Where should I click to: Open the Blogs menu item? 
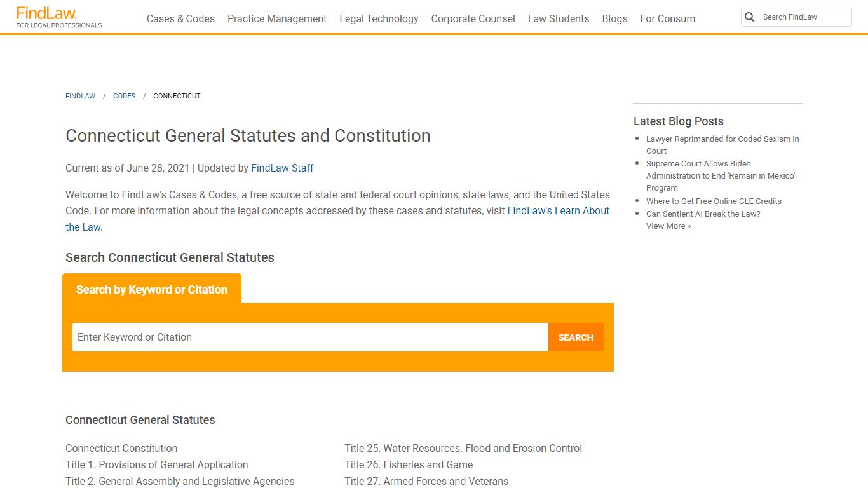click(614, 18)
